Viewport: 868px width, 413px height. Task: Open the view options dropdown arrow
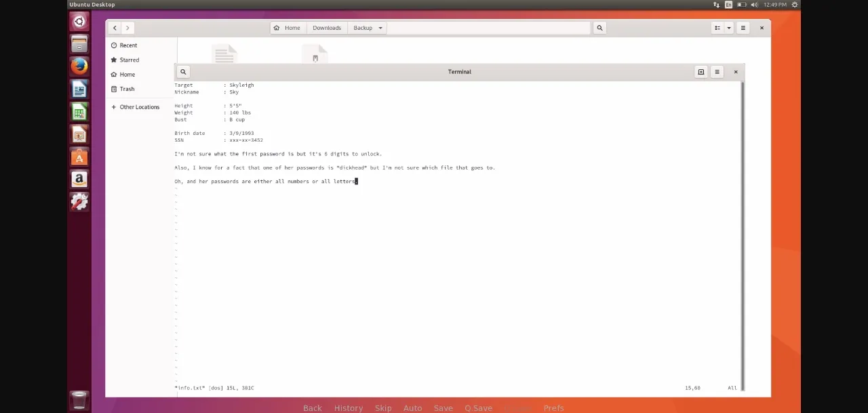click(x=729, y=28)
